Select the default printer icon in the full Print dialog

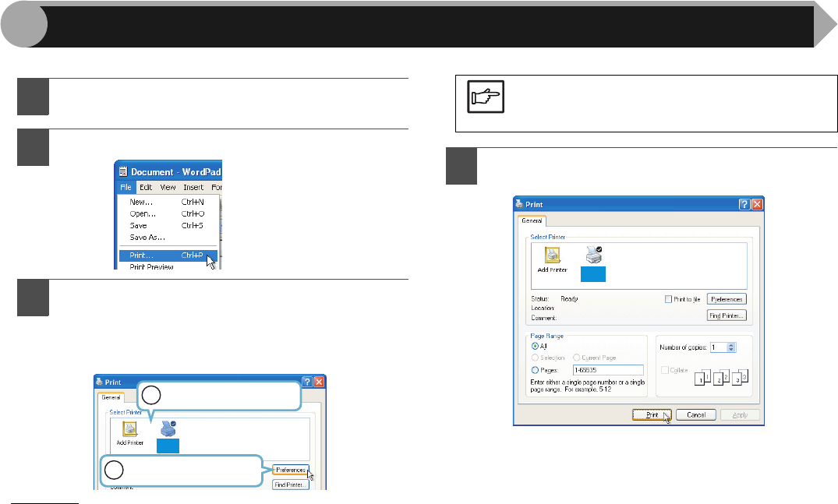pyautogui.click(x=593, y=264)
